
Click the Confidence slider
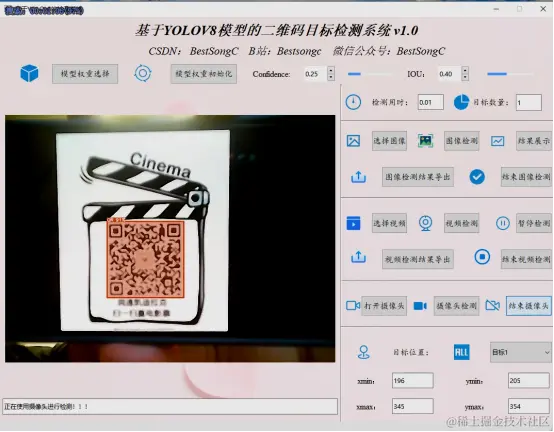click(370, 74)
